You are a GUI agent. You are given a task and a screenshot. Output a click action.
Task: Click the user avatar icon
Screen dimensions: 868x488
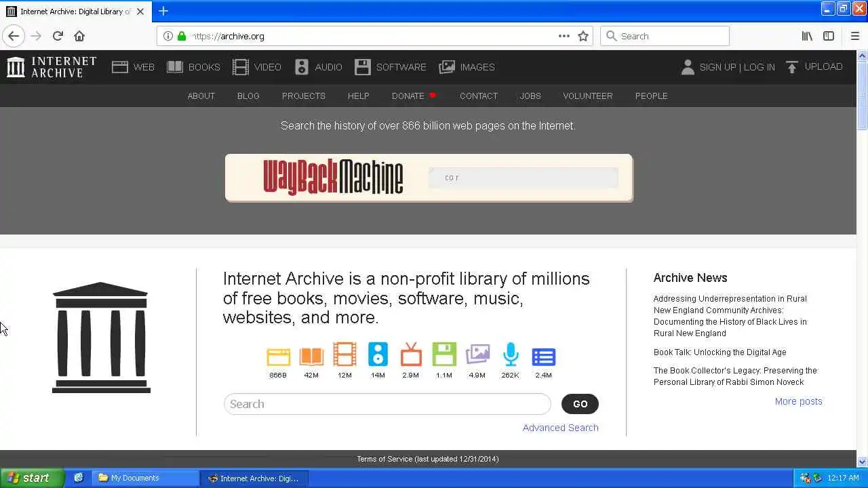tap(688, 67)
